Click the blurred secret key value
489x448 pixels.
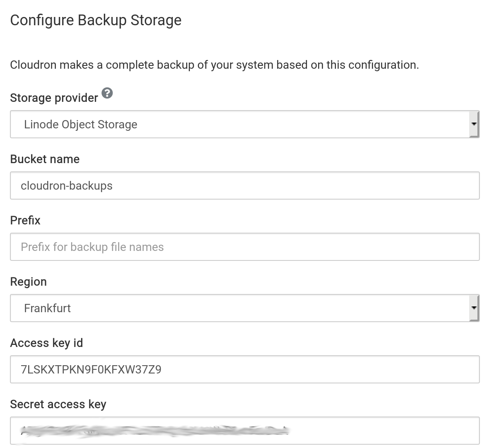(153, 431)
